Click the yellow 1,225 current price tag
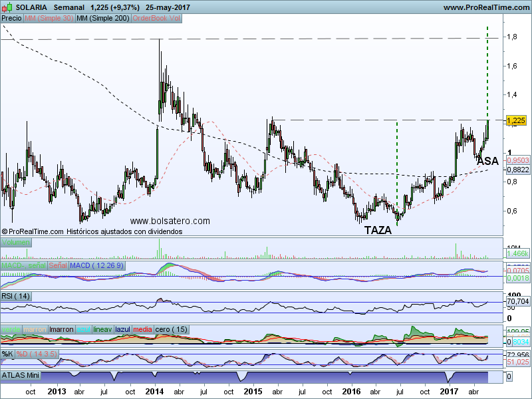 coord(515,120)
